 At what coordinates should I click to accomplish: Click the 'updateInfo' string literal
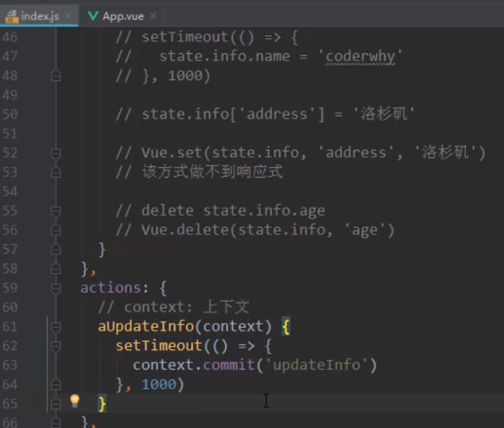point(316,365)
